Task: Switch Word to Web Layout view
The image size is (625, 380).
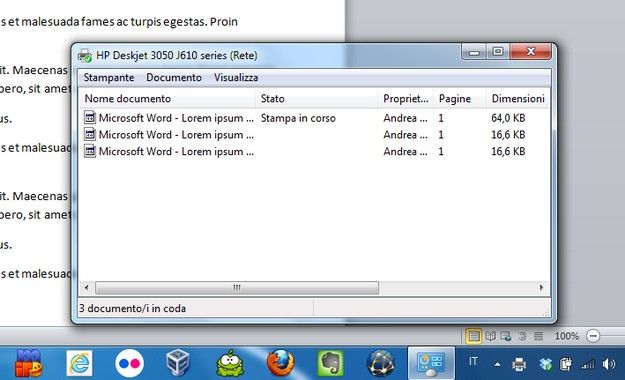Action: 506,336
